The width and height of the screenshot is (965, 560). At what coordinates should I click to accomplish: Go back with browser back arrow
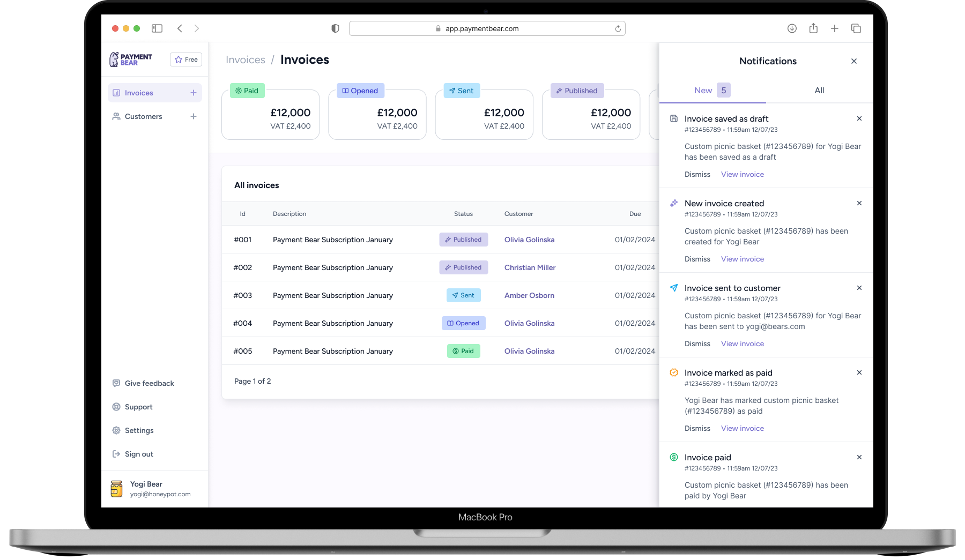pyautogui.click(x=180, y=28)
